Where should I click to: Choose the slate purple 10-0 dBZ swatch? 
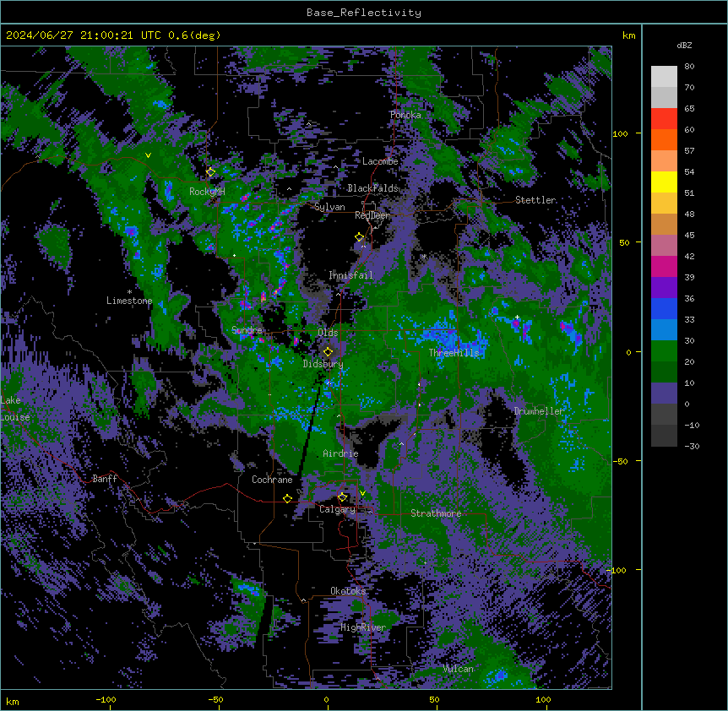(x=664, y=393)
